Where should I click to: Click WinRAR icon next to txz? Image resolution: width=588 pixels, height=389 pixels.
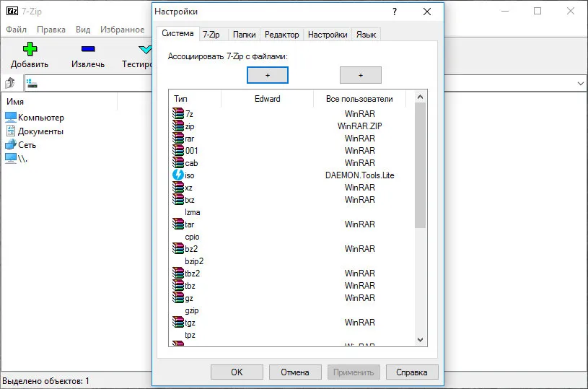[x=178, y=199]
